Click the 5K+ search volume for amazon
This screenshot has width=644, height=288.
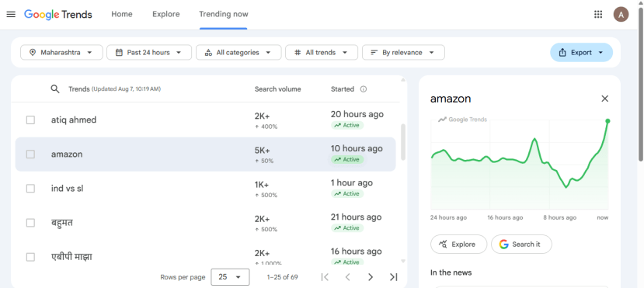262,150
